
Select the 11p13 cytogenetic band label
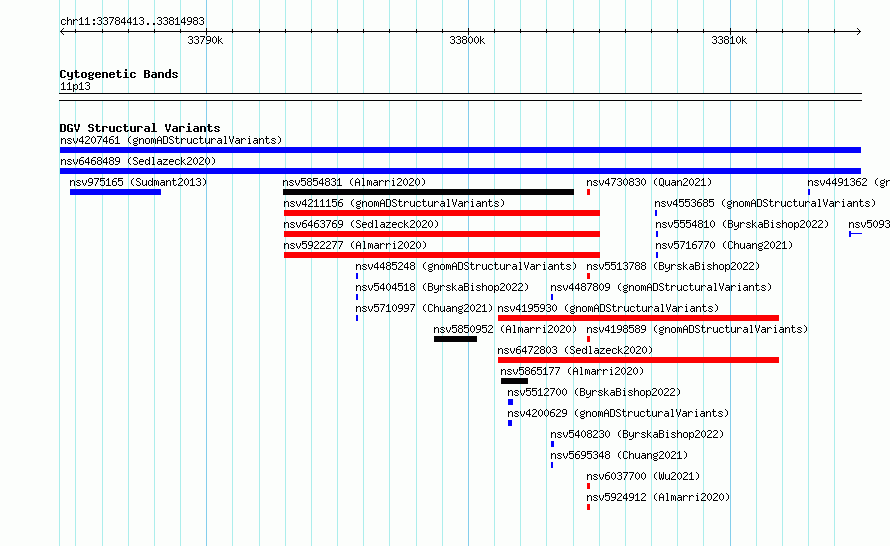pos(75,86)
